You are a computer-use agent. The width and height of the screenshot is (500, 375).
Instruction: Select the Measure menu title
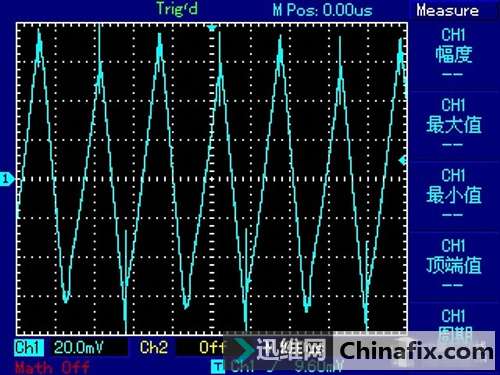pyautogui.click(x=447, y=11)
